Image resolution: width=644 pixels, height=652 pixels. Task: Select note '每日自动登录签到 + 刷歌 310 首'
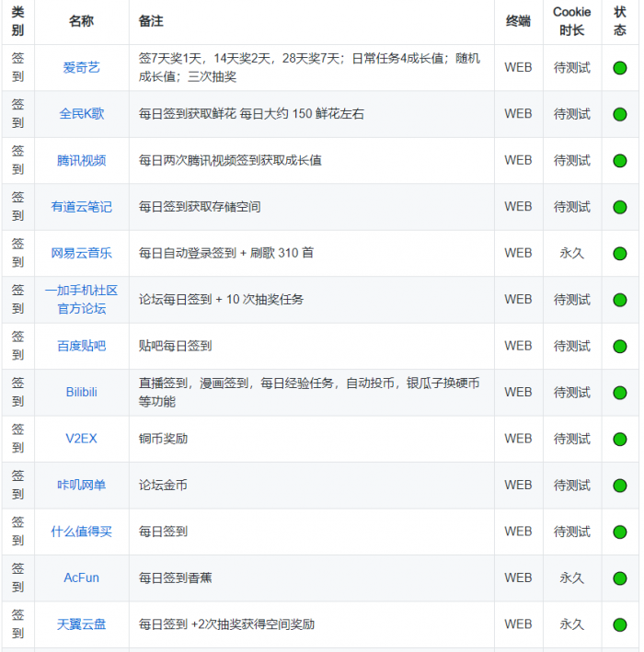click(226, 253)
